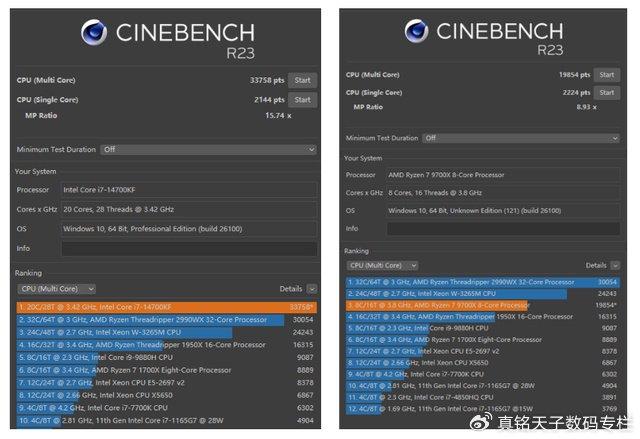
Task: Click the Professional Edition OS field
Action: [189, 229]
